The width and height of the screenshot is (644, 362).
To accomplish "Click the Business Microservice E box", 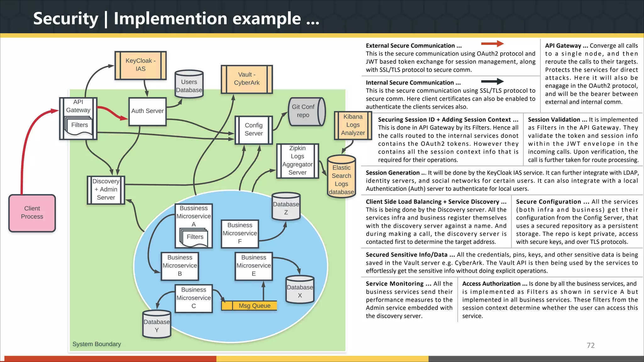I will [x=253, y=266].
